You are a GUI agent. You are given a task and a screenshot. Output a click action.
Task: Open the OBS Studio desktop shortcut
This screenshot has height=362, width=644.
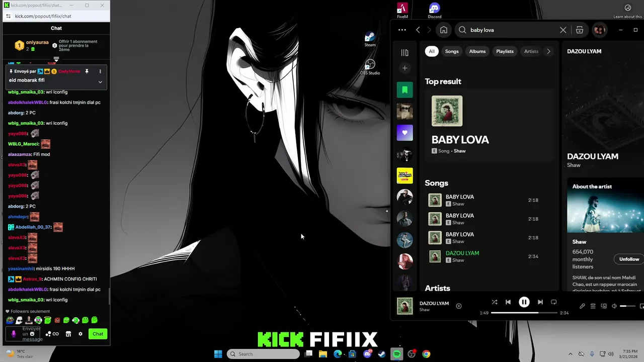370,67
